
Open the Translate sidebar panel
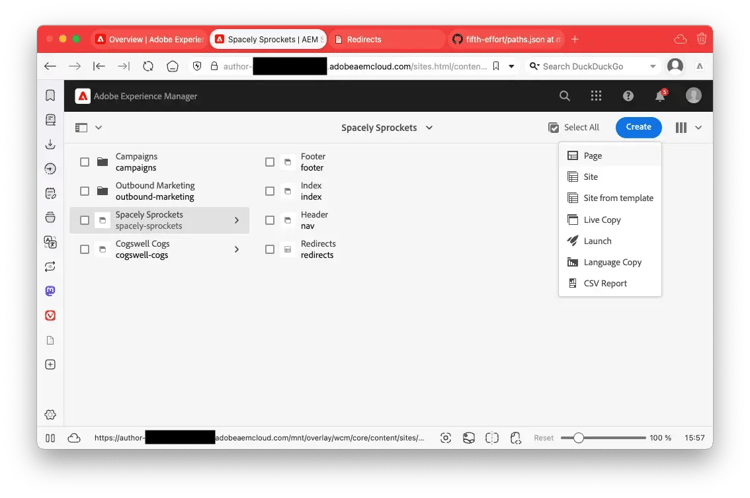click(50, 242)
